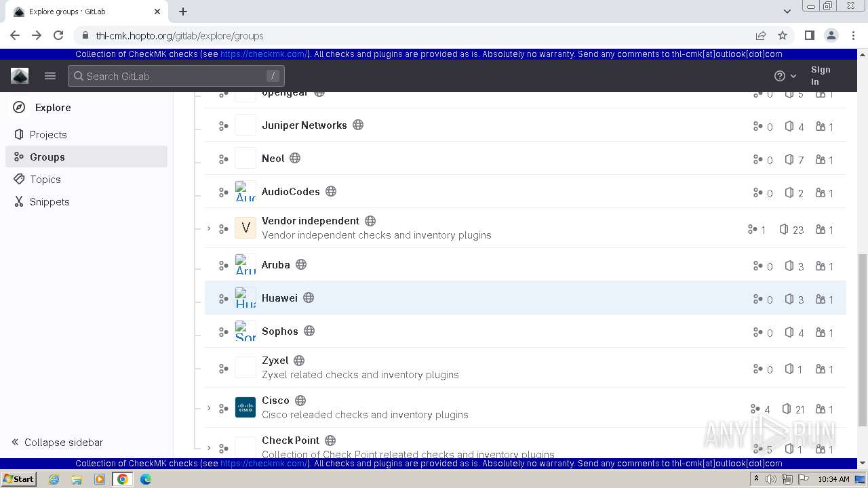Image resolution: width=868 pixels, height=488 pixels.
Task: Click public globe icon beside Zyxel
Action: (x=299, y=360)
